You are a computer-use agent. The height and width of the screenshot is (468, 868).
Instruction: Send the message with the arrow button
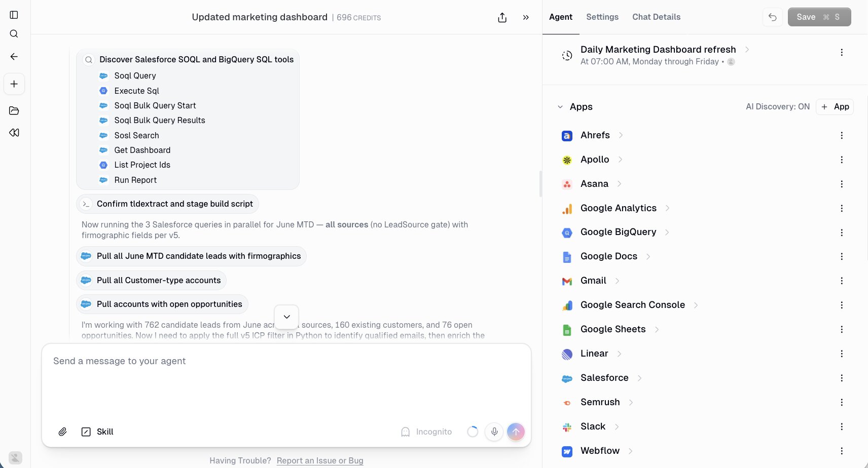coord(516,432)
